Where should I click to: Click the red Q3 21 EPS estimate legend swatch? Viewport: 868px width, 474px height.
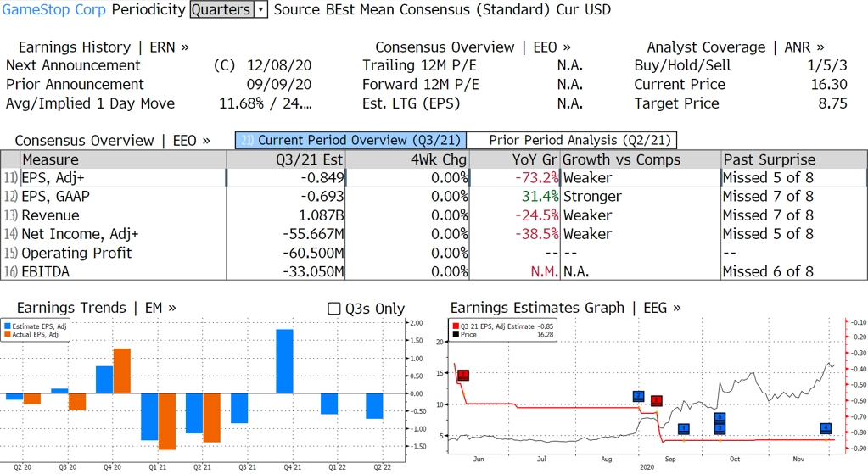click(x=456, y=326)
